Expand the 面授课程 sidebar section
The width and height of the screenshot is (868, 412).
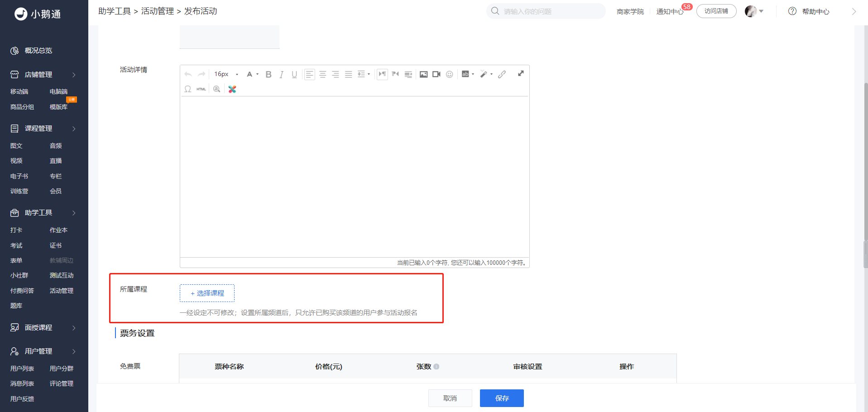[x=74, y=328]
